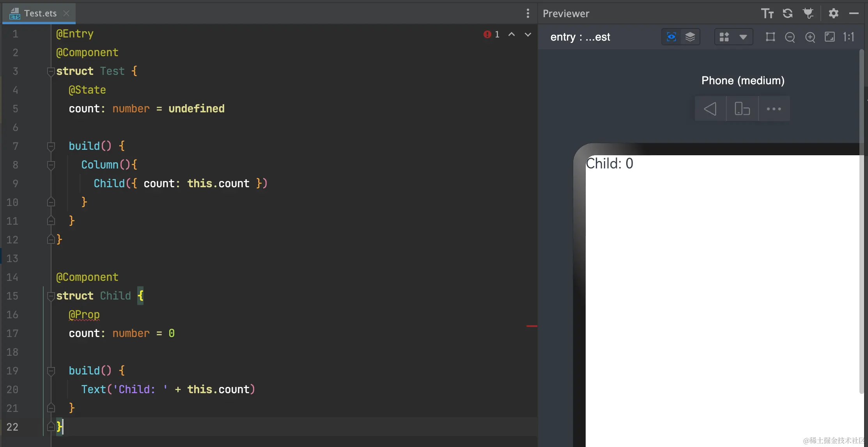Click the Previewer vertical scrollbar
868x447 pixels.
click(x=861, y=218)
